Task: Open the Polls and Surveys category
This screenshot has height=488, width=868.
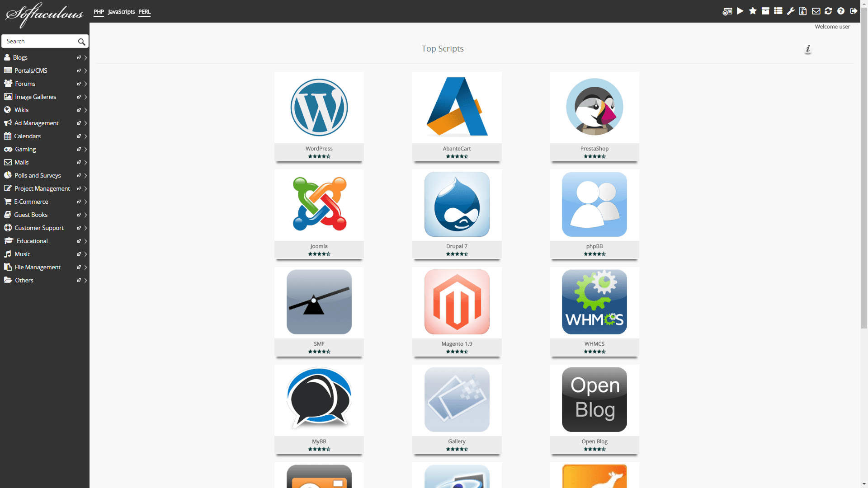Action: (x=38, y=176)
